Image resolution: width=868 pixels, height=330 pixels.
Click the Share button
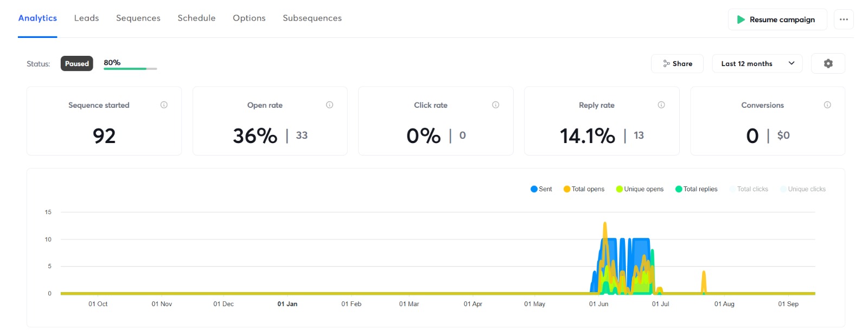pos(677,63)
